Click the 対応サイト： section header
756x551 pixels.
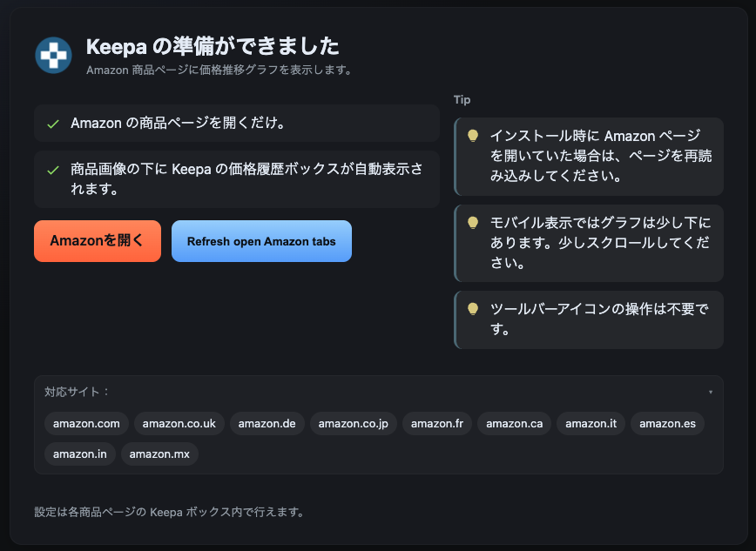point(78,392)
